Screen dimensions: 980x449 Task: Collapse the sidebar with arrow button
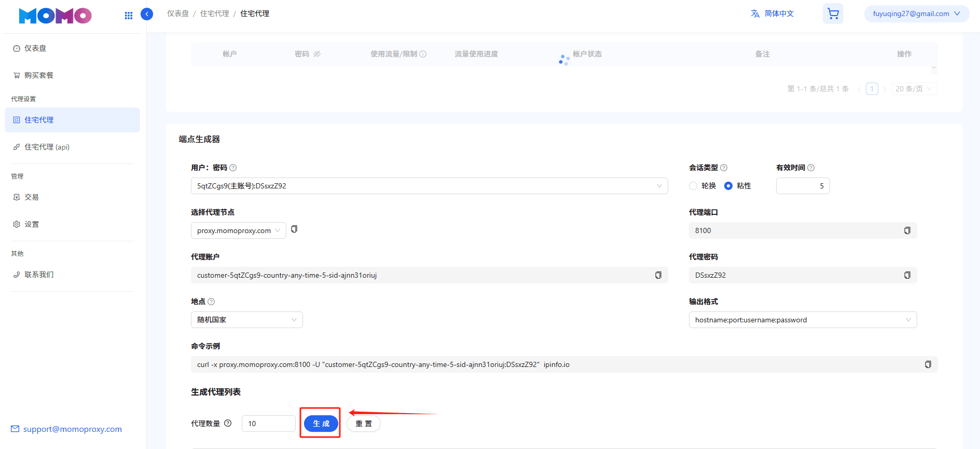[x=147, y=14]
